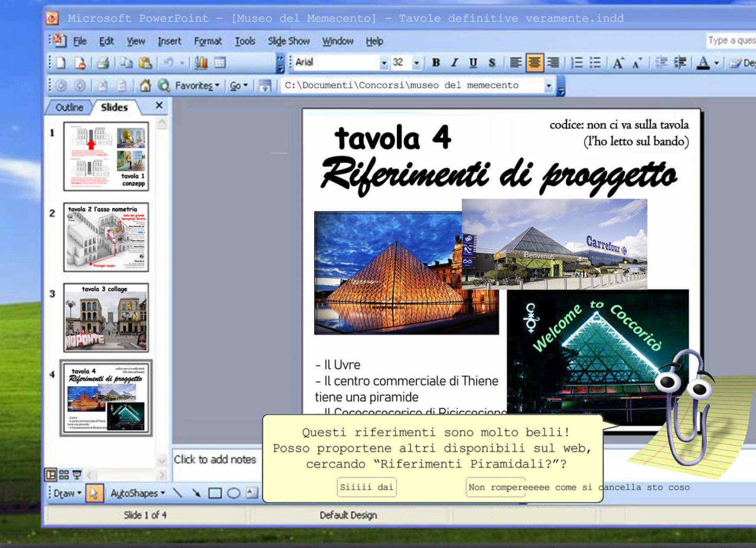This screenshot has width=756, height=548.
Task: Click the Paste clipboard icon
Action: (x=145, y=63)
